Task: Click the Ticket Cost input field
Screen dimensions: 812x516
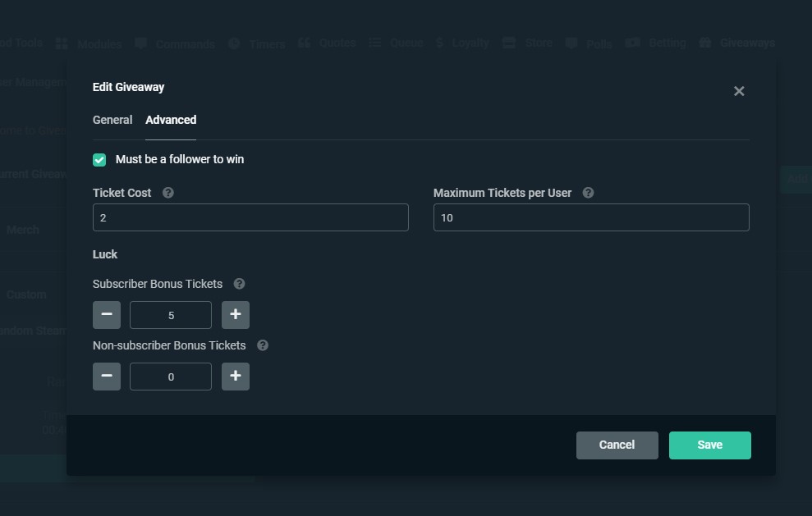Action: point(250,217)
